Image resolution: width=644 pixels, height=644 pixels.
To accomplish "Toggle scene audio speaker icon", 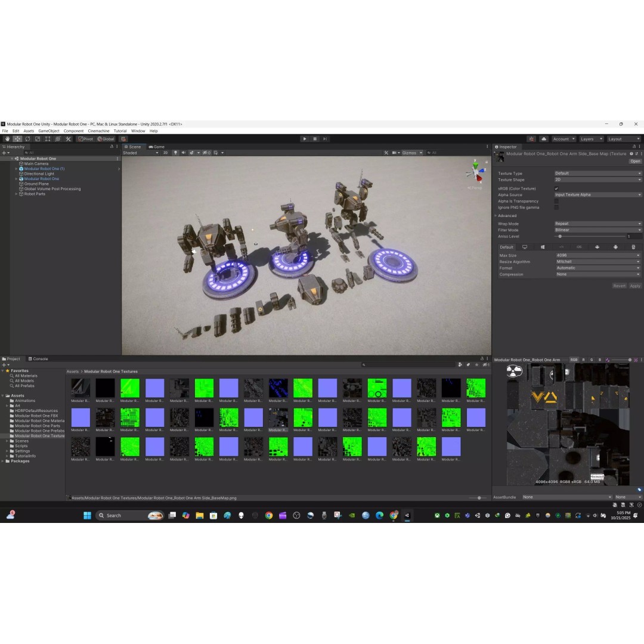I will (184, 153).
